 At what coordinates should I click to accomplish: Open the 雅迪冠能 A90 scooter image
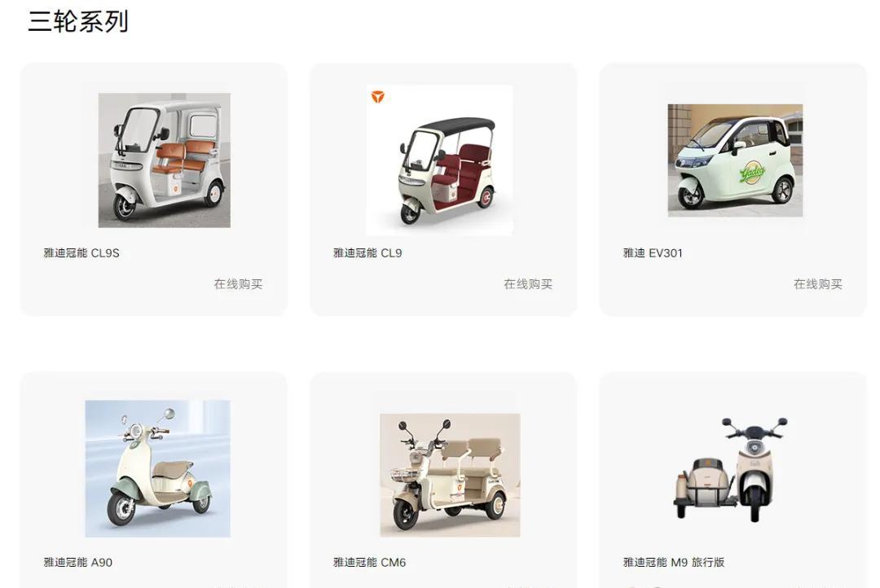pyautogui.click(x=158, y=468)
